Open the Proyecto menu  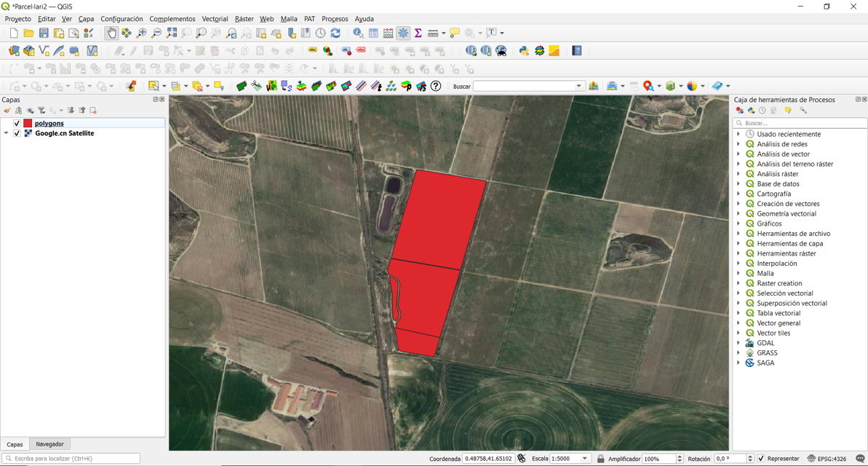17,19
